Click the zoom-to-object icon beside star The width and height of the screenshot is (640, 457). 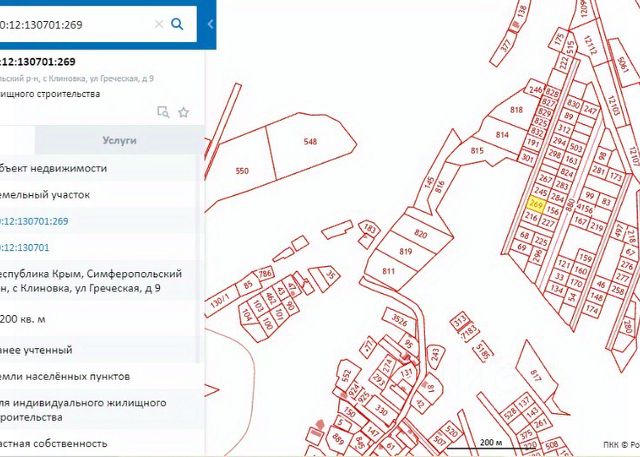(163, 112)
